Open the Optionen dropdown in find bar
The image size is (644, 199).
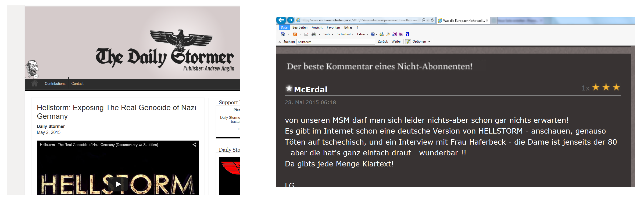tap(421, 41)
